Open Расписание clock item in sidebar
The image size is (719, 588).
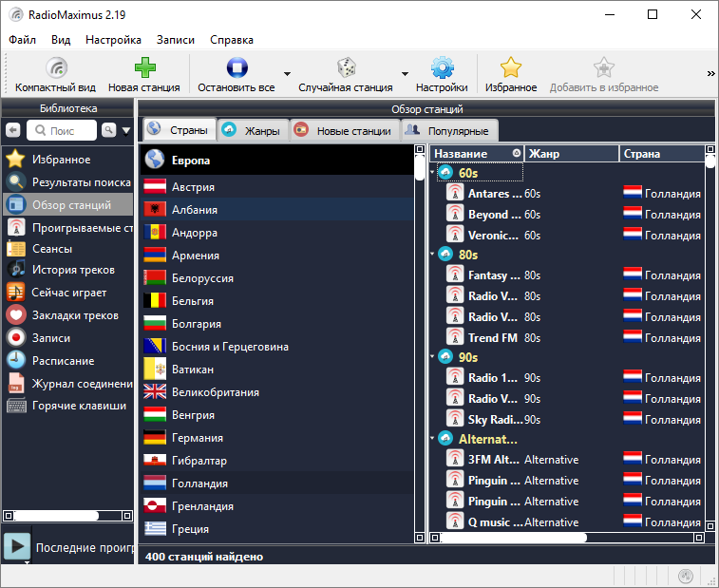62,360
